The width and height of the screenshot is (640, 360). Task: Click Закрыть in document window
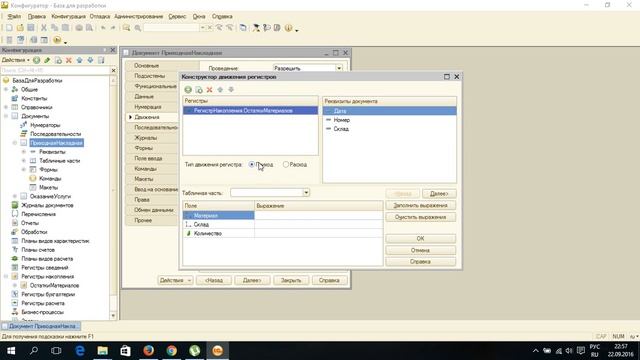(291, 280)
